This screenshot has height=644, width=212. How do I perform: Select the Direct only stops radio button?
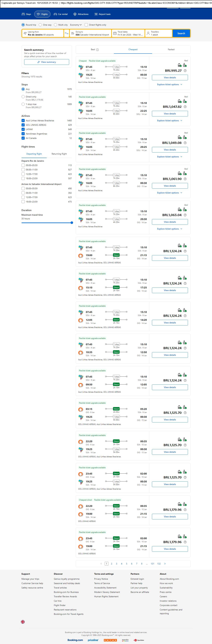coord(23,97)
